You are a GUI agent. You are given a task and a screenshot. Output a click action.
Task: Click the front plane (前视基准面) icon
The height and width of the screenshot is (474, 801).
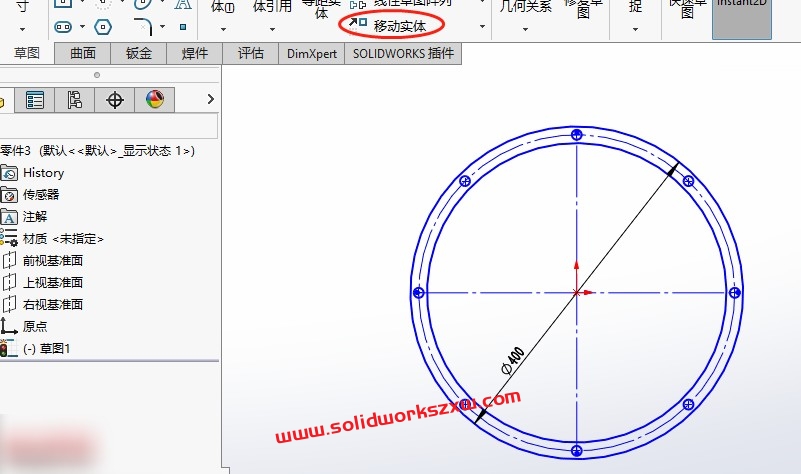click(x=9, y=260)
